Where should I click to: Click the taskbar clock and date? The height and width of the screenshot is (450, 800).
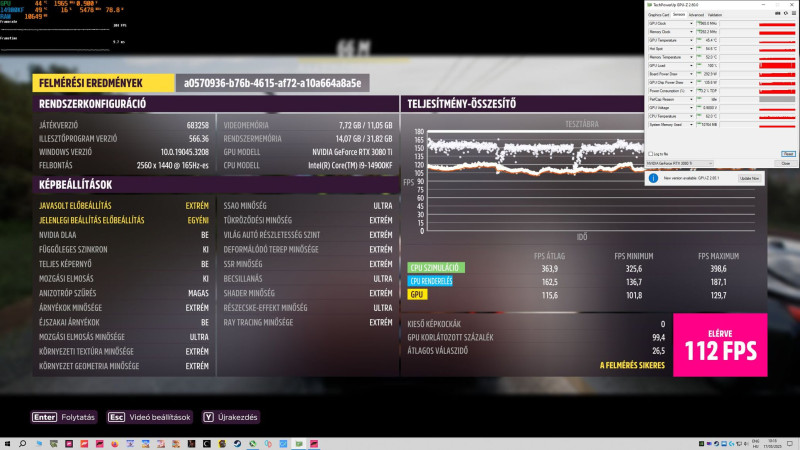coord(772,444)
